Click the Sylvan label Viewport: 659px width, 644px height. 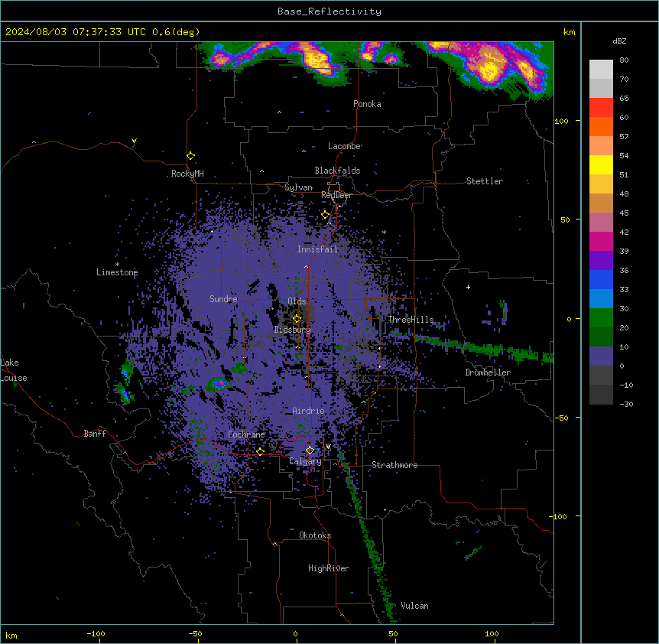(298, 187)
